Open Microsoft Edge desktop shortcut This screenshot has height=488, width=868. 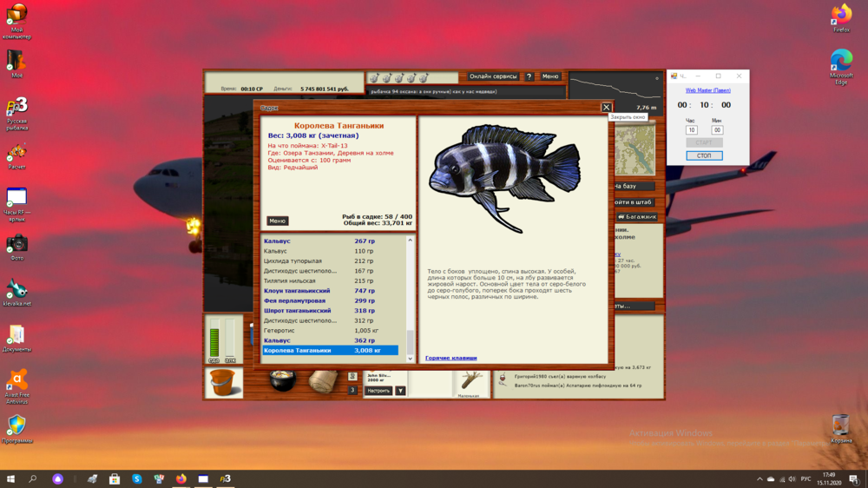(841, 67)
